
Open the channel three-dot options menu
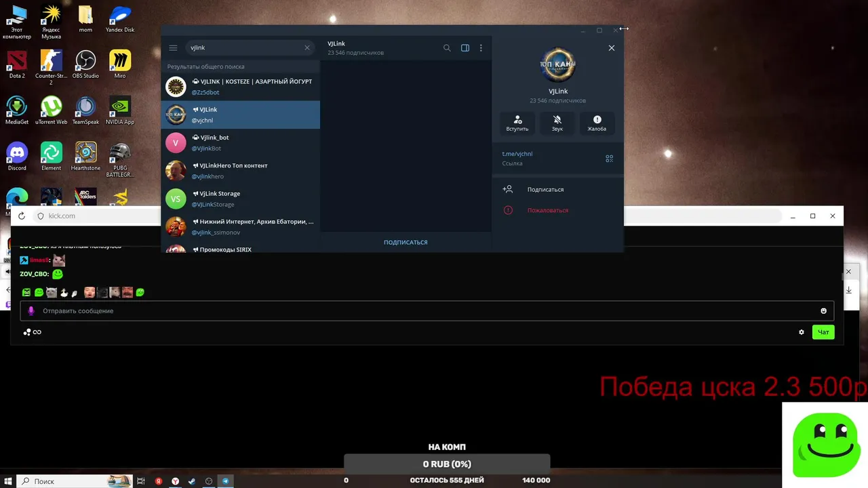tap(481, 48)
